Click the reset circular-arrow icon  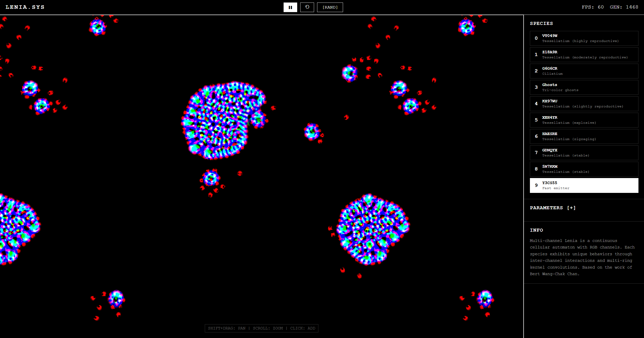(x=307, y=7)
